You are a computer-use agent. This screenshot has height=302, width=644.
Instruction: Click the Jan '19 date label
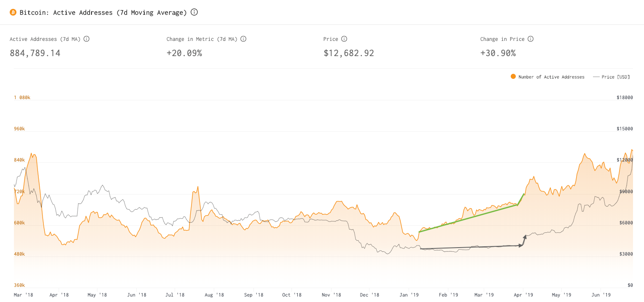(409, 295)
